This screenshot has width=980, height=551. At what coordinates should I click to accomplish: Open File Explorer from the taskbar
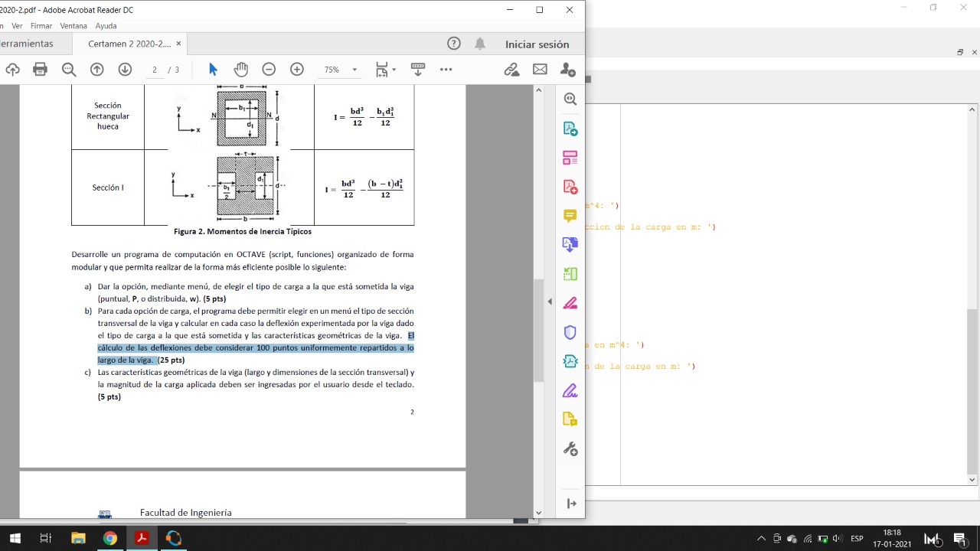pos(78,539)
